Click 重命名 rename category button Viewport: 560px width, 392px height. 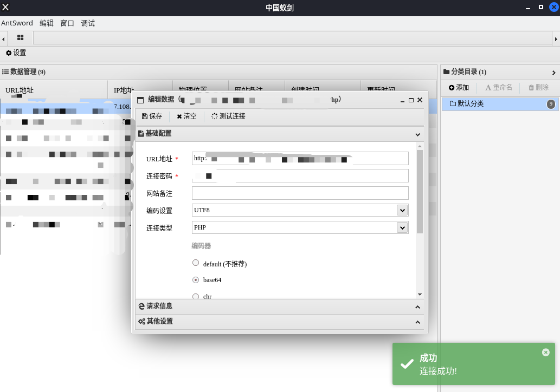[499, 87]
